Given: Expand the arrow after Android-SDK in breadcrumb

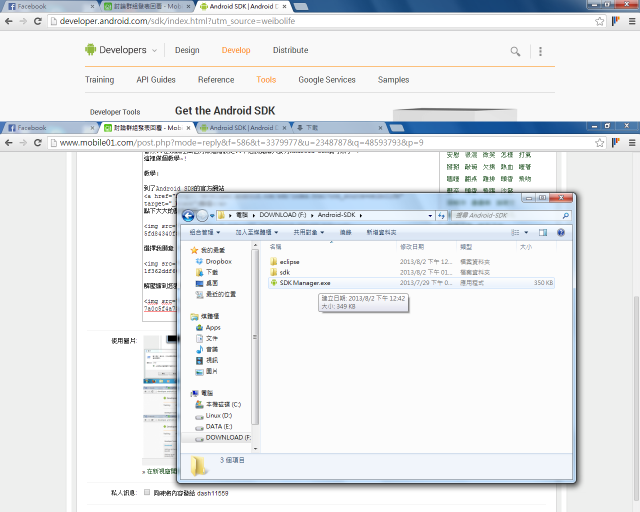Looking at the screenshot, I should click(361, 216).
